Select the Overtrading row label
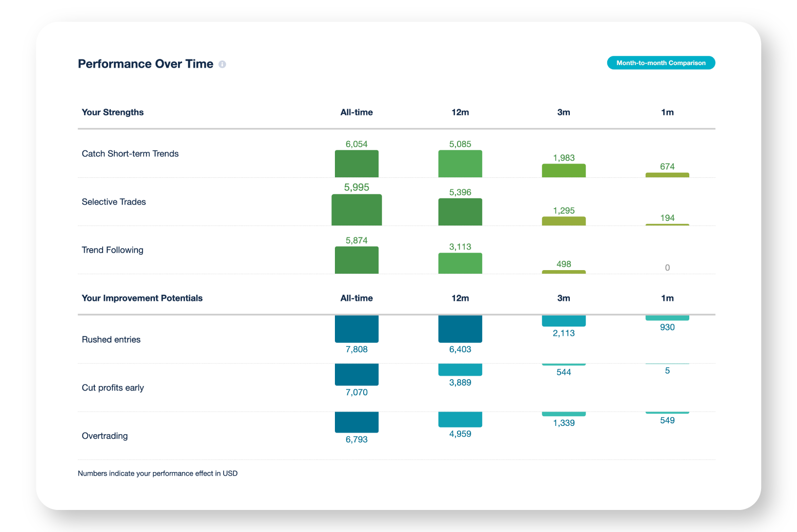 105,436
